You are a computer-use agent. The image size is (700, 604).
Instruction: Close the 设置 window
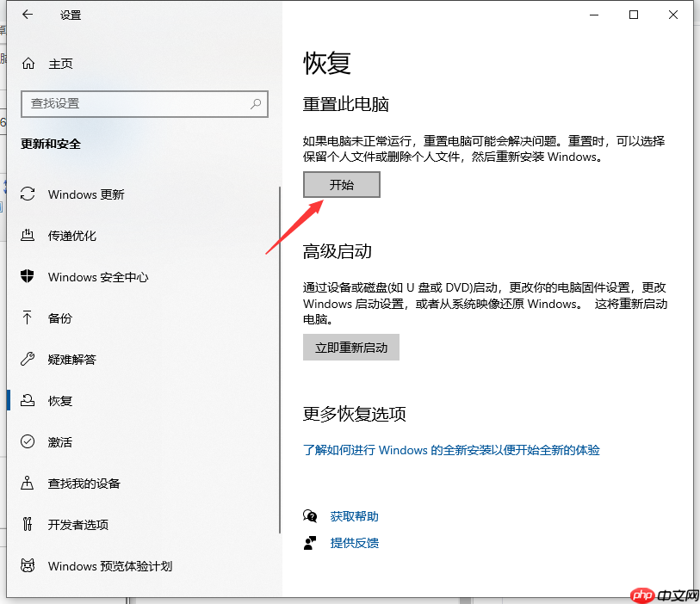click(x=673, y=15)
